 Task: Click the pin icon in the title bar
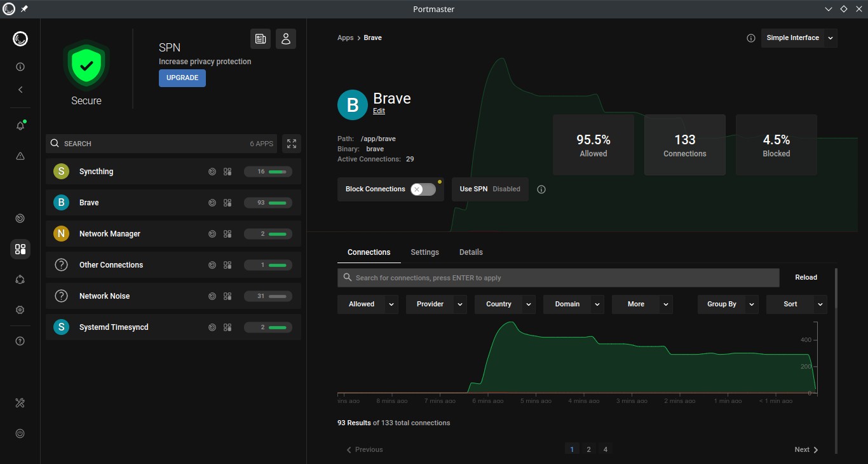coord(24,9)
